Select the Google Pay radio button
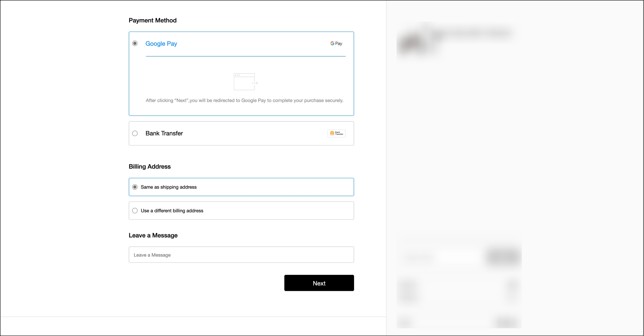This screenshot has width=644, height=336. [135, 44]
